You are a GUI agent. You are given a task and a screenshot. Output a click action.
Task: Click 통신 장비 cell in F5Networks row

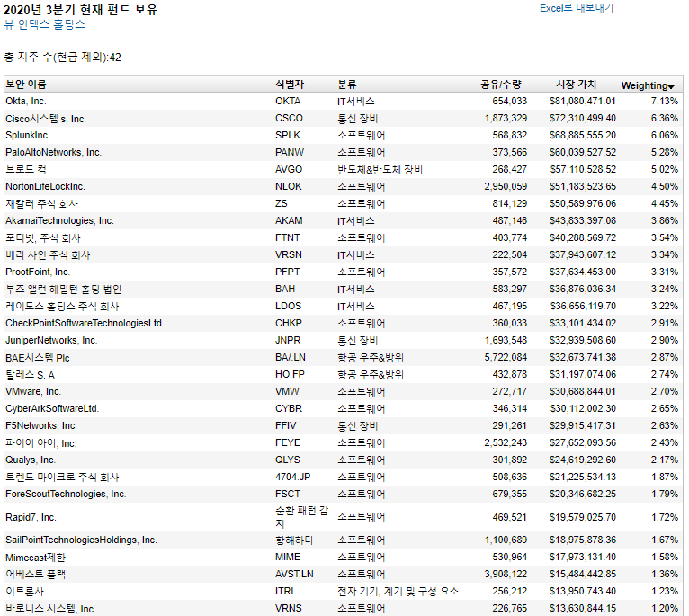(x=357, y=425)
